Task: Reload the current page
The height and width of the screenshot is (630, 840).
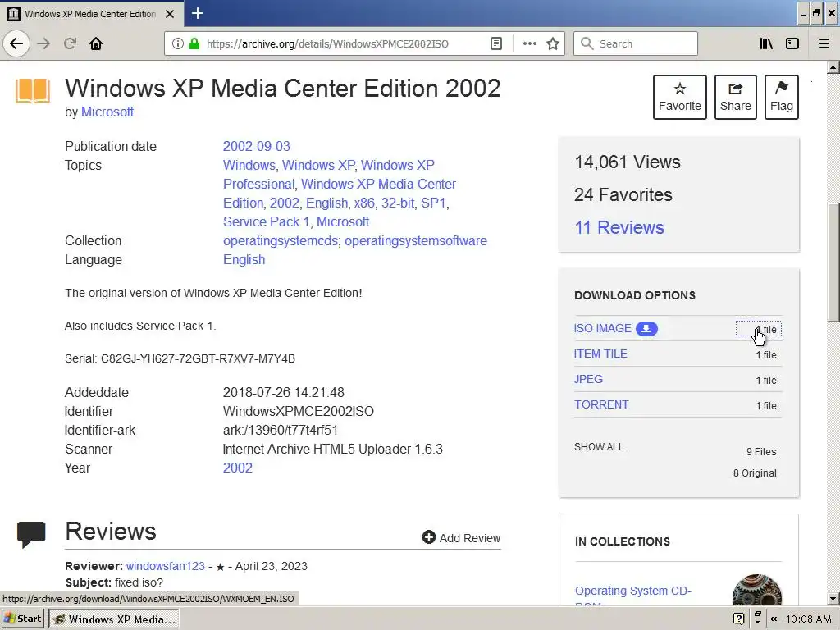Action: click(x=71, y=43)
